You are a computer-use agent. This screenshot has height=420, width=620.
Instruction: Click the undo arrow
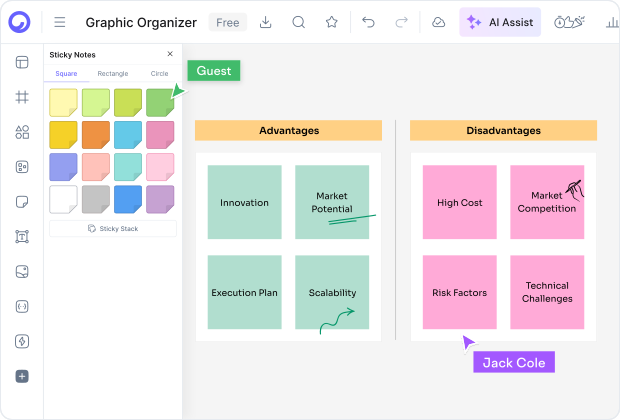[369, 22]
